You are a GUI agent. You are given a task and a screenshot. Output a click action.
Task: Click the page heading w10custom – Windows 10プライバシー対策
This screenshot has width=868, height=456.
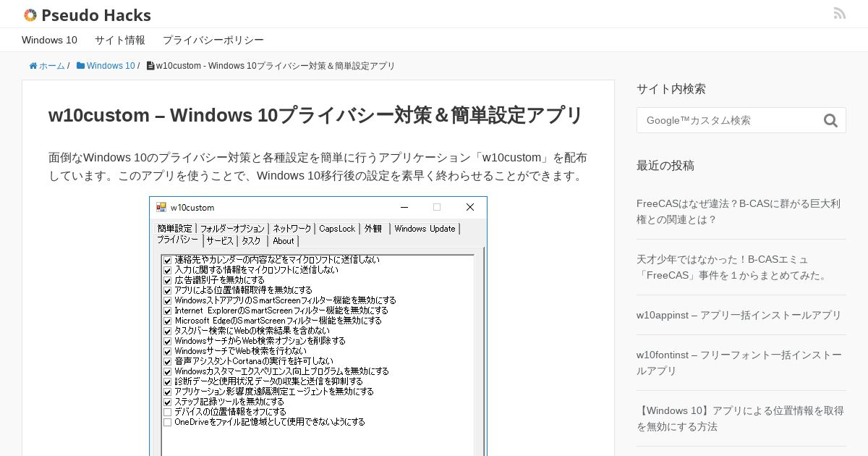click(316, 116)
